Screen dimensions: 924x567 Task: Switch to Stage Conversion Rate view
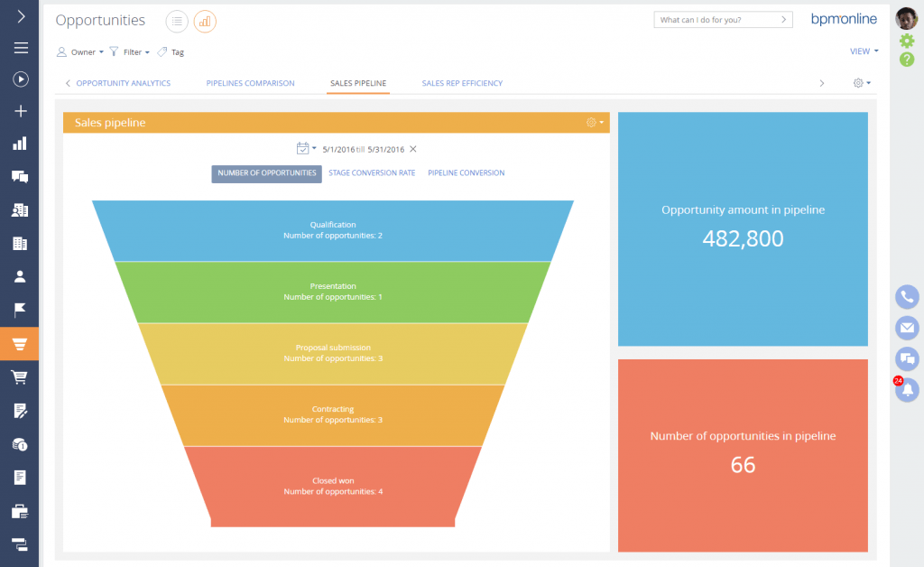tap(372, 172)
